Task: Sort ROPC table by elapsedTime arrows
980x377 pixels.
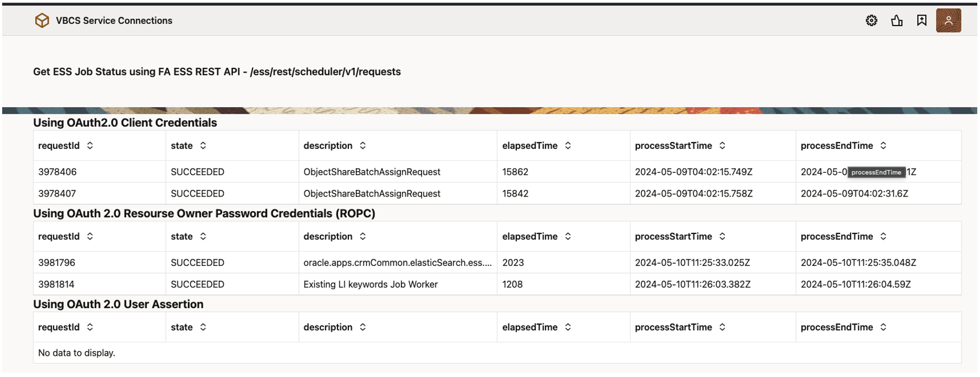Action: 568,237
